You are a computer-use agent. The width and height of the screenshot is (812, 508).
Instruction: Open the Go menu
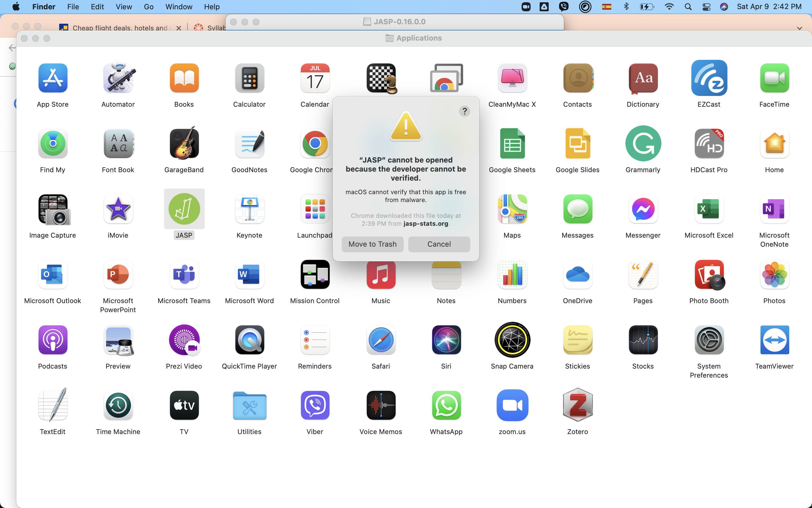149,7
